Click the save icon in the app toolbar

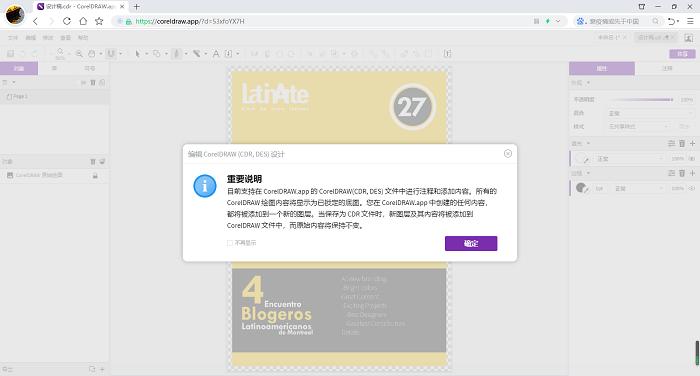click(10, 54)
